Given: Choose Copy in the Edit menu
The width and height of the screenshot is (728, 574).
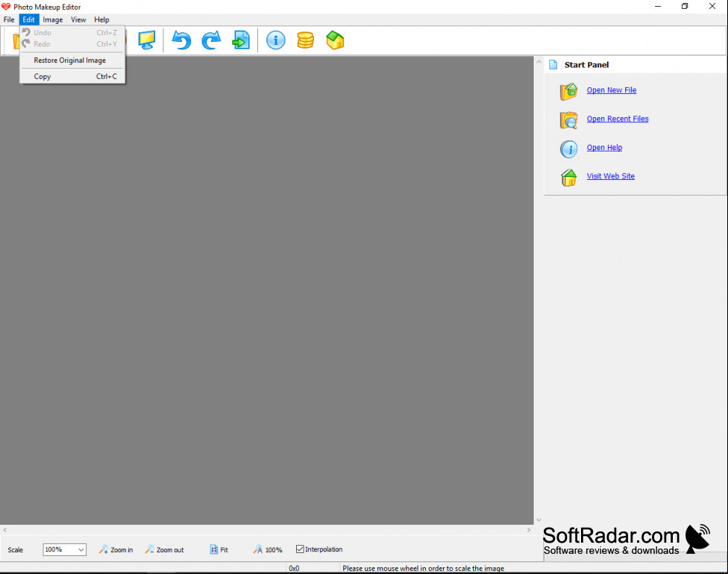Looking at the screenshot, I should 72,76.
